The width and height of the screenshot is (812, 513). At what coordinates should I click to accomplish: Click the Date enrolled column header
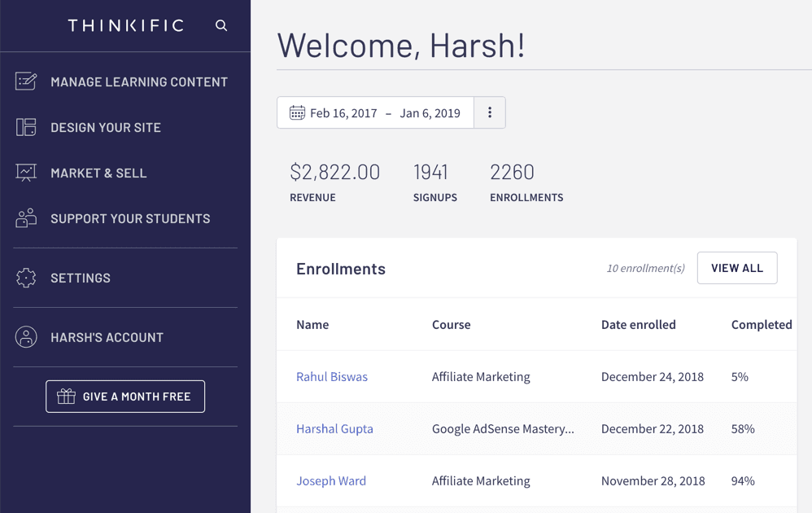click(x=638, y=325)
